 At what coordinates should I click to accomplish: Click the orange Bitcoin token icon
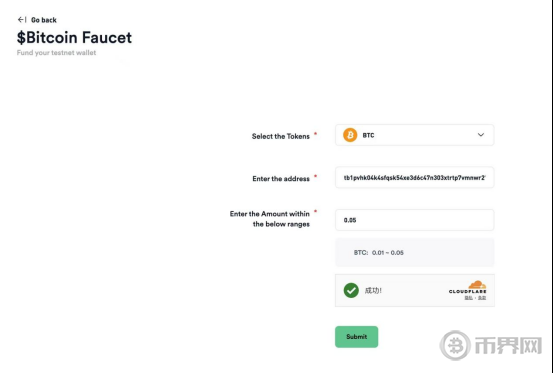click(x=350, y=135)
